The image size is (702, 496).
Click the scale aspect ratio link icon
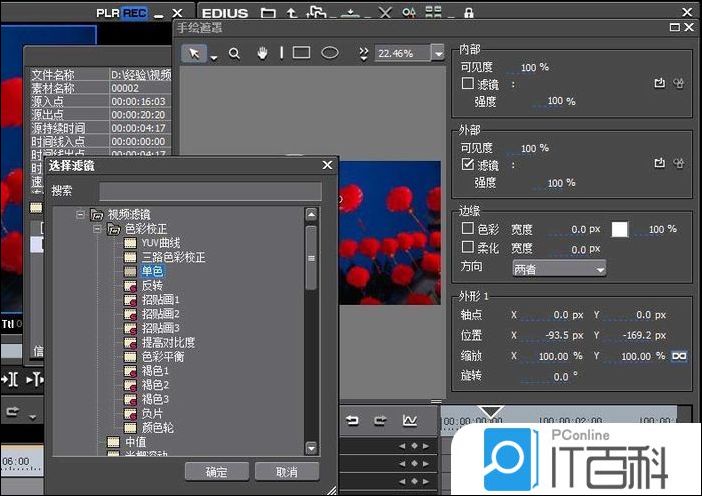680,356
